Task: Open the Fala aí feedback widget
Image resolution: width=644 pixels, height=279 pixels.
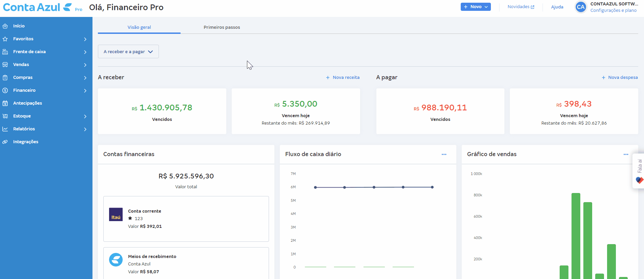Action: click(x=639, y=171)
